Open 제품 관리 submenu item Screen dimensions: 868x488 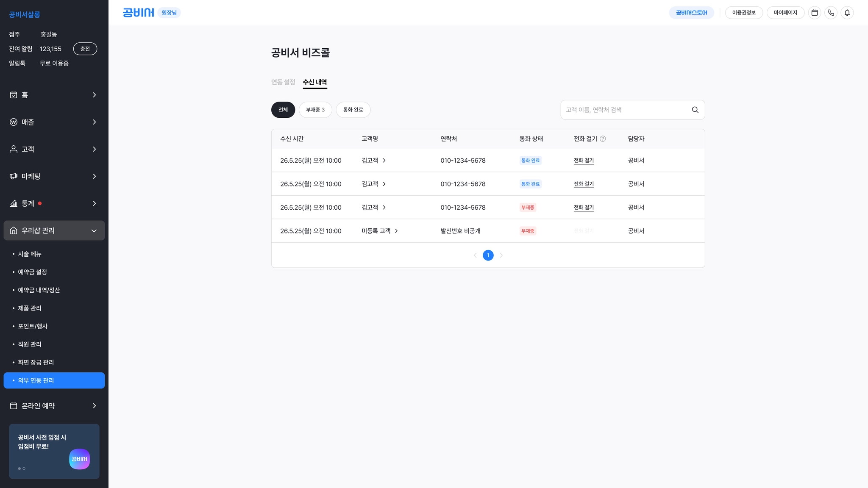point(30,308)
